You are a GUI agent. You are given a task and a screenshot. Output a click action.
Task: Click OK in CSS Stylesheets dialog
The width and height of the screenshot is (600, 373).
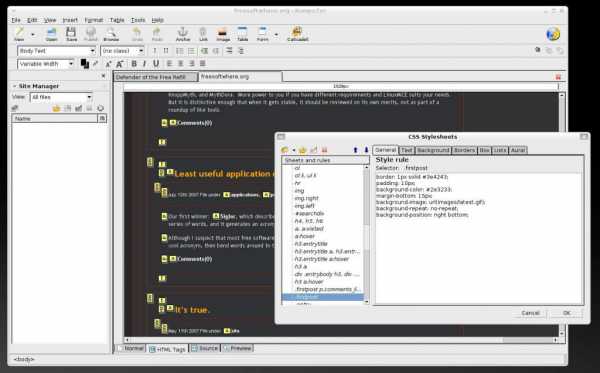[567, 313]
